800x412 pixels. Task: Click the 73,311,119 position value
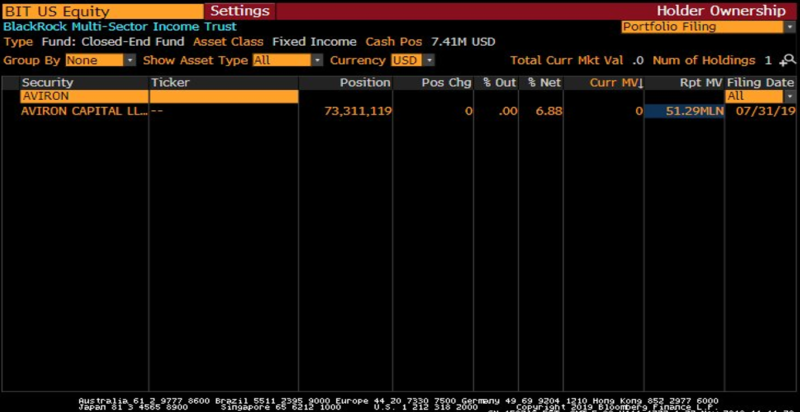click(358, 111)
